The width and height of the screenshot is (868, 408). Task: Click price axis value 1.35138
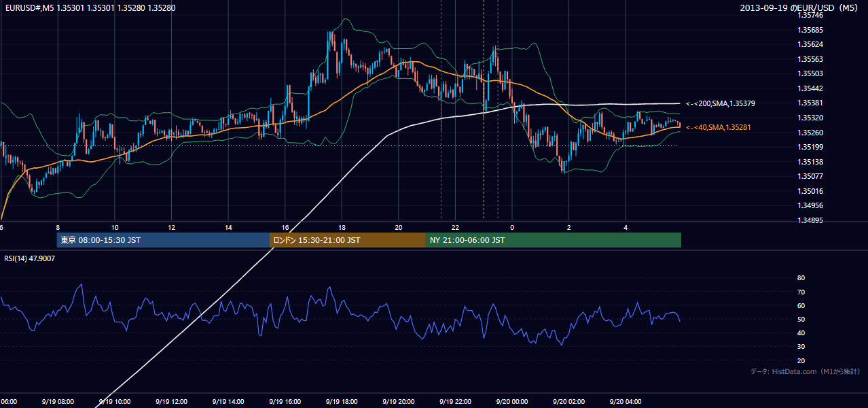[x=809, y=162]
